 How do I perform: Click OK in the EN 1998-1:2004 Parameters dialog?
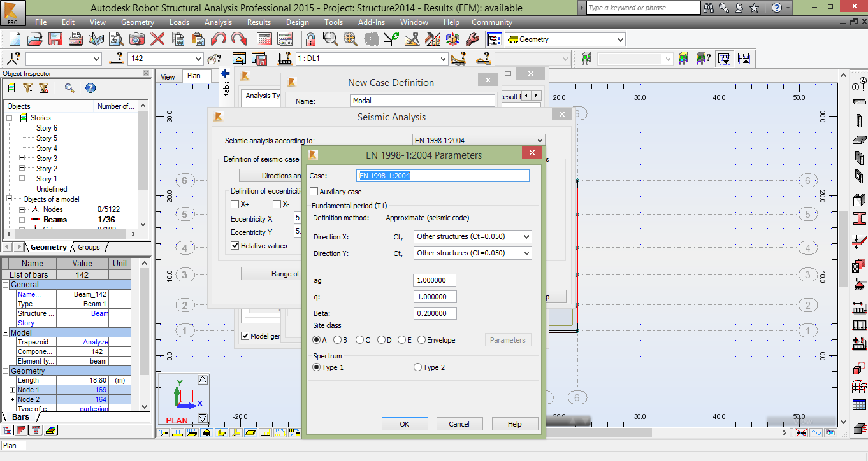pos(405,423)
